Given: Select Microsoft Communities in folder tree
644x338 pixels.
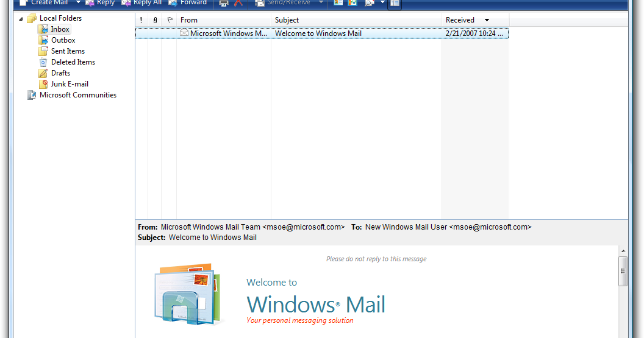Looking at the screenshot, I should point(78,95).
